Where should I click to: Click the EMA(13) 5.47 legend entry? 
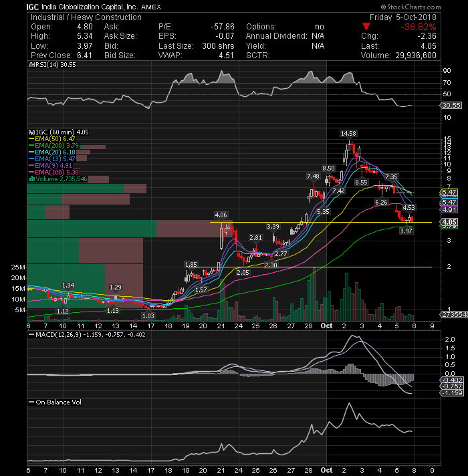pos(52,159)
